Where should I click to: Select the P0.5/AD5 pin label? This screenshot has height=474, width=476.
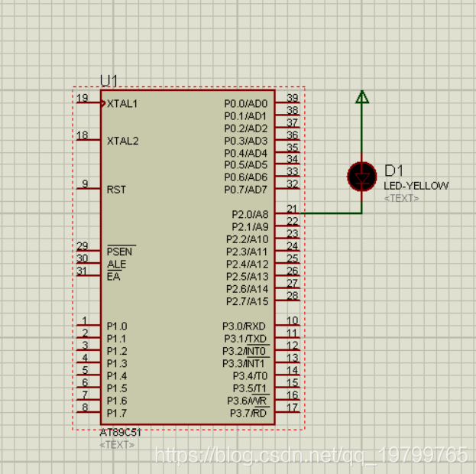tap(246, 164)
